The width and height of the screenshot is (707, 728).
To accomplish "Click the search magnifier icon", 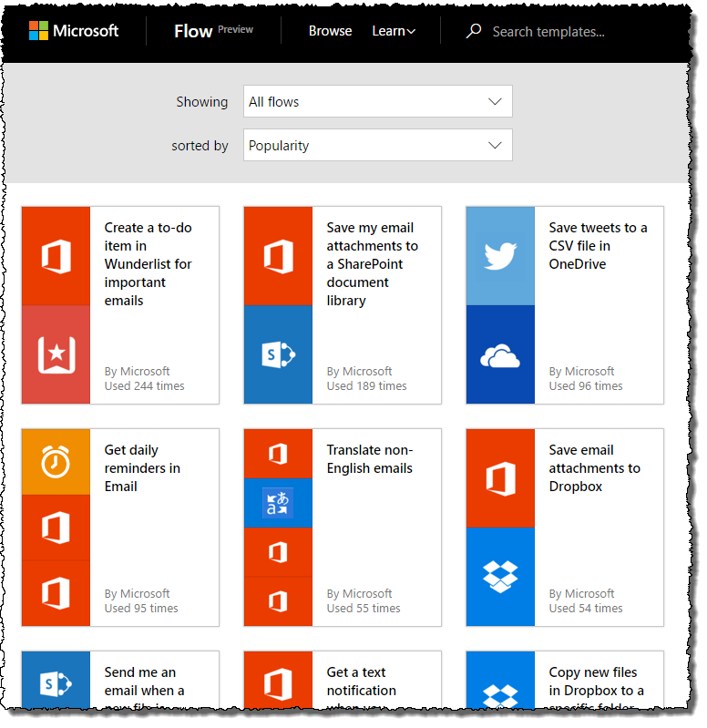I will (473, 31).
